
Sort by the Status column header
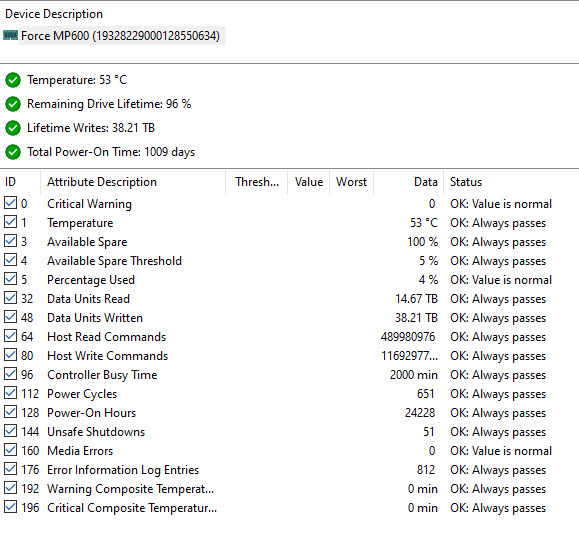coord(511,182)
